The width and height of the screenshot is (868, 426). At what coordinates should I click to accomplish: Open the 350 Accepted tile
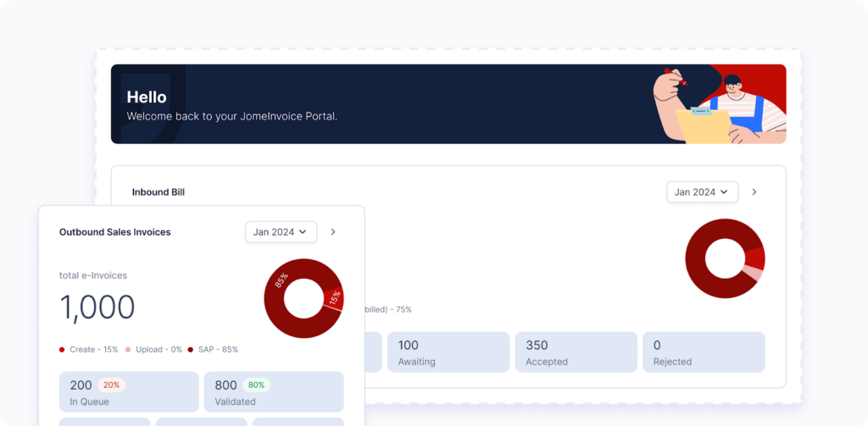pyautogui.click(x=576, y=352)
